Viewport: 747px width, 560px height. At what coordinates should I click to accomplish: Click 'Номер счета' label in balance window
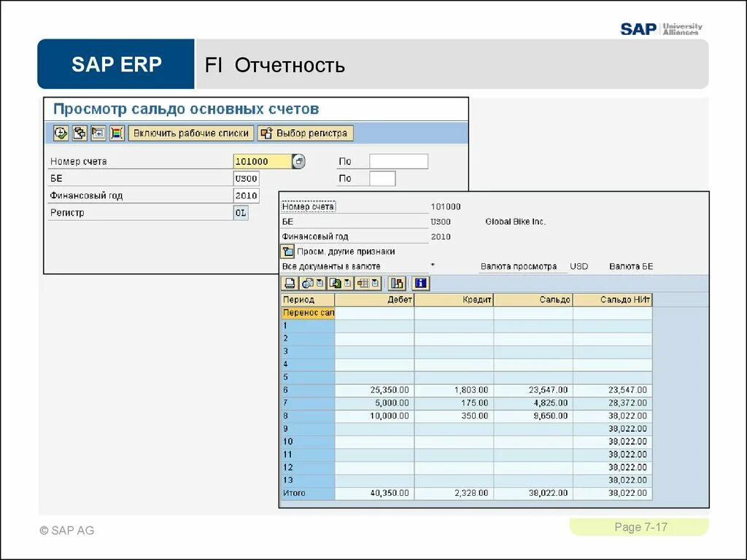pyautogui.click(x=309, y=206)
